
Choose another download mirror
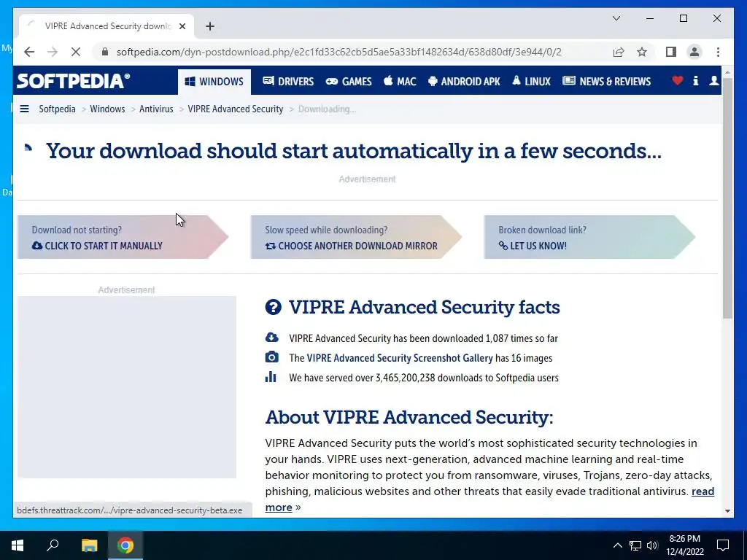click(356, 237)
